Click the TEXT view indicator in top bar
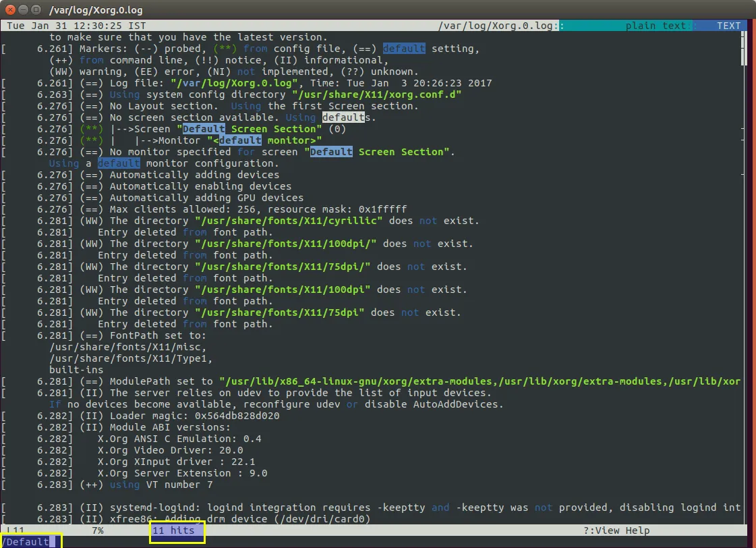This screenshot has height=548, width=756. click(728, 26)
